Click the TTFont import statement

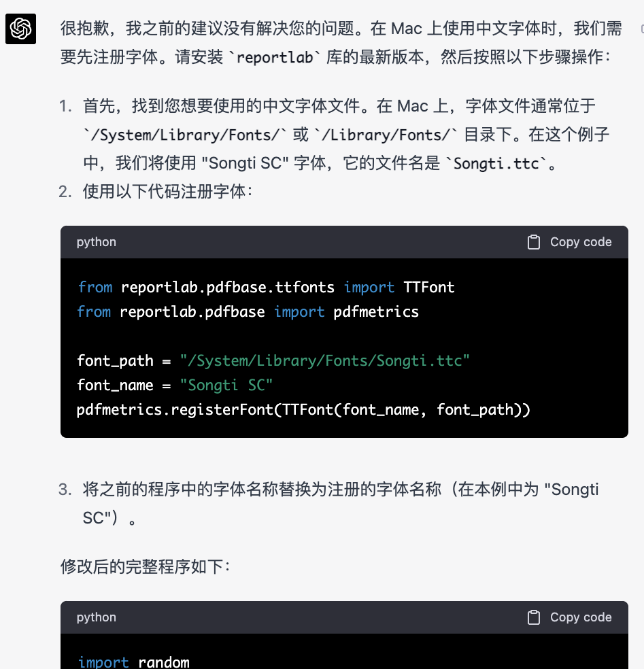coord(265,287)
